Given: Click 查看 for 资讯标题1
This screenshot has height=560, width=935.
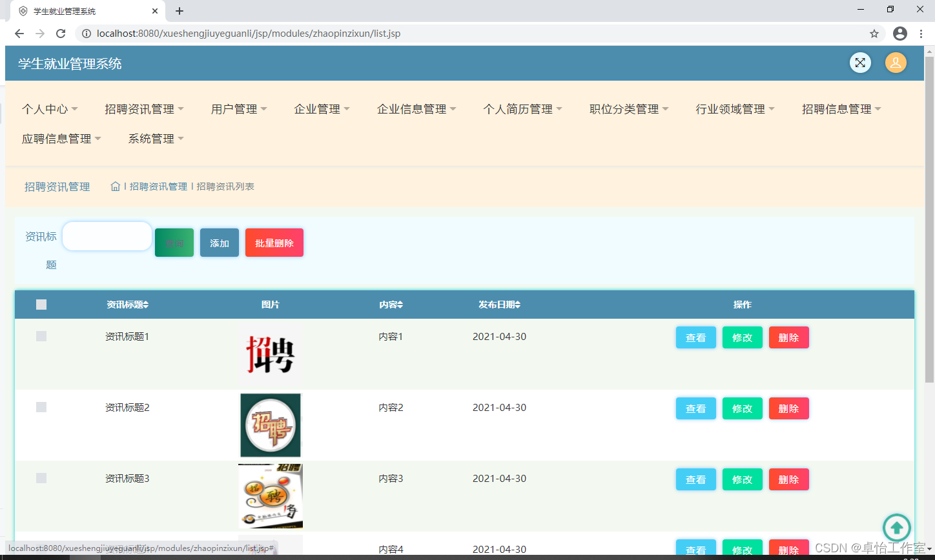Looking at the screenshot, I should 696,337.
